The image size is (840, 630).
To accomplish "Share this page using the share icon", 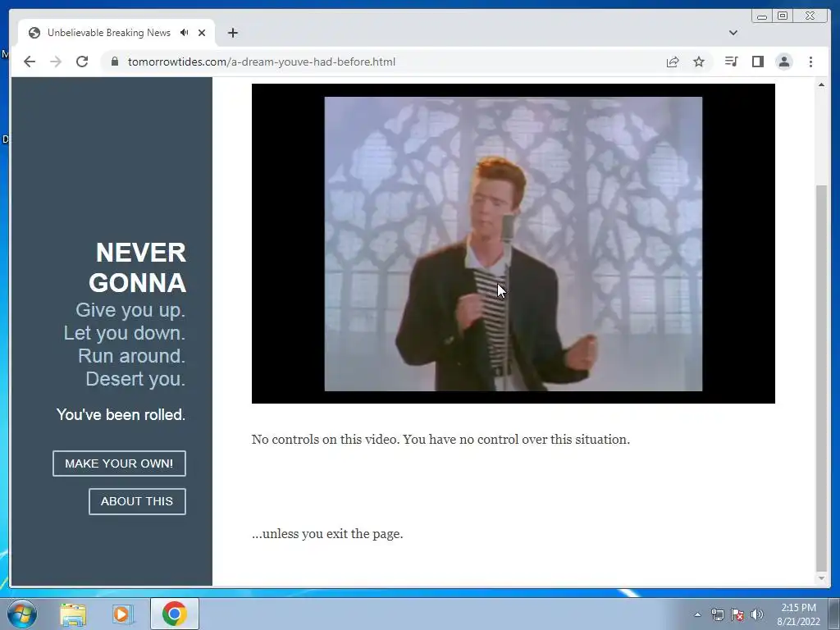I will click(x=673, y=62).
